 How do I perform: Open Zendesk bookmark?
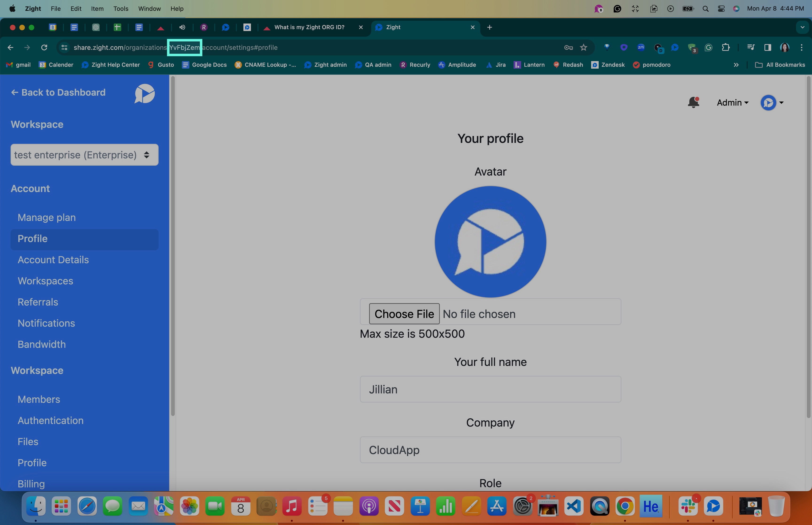pos(608,65)
